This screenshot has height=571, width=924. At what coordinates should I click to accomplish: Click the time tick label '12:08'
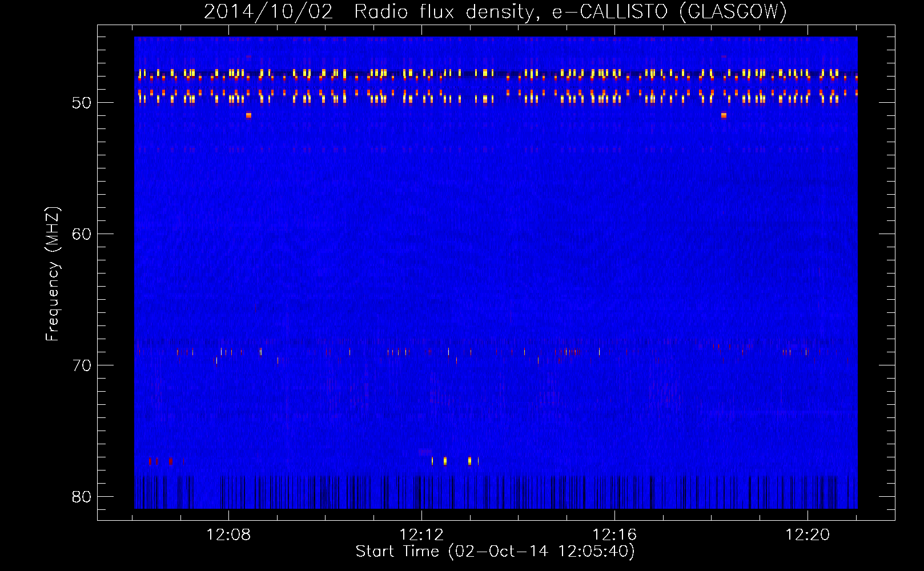(x=228, y=535)
